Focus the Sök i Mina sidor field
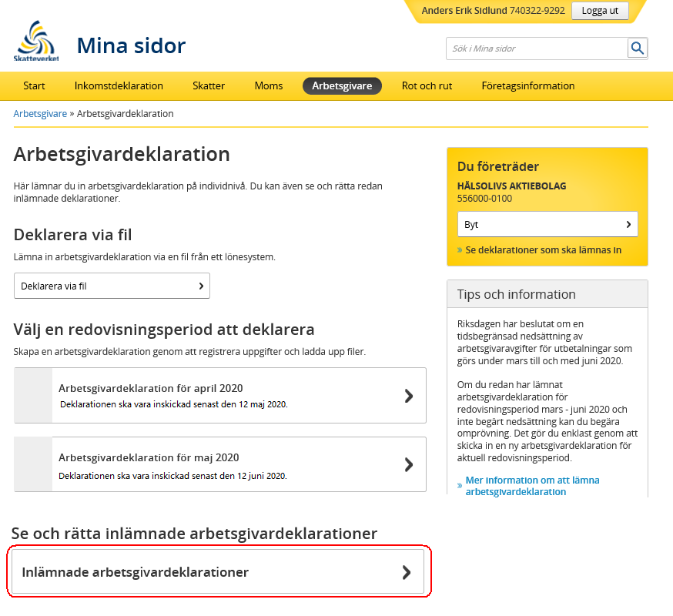The height and width of the screenshot is (616, 673). [x=537, y=49]
